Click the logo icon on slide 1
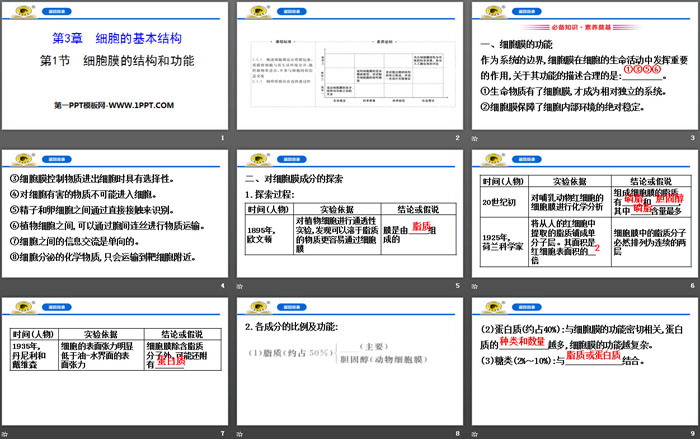 click(x=20, y=10)
